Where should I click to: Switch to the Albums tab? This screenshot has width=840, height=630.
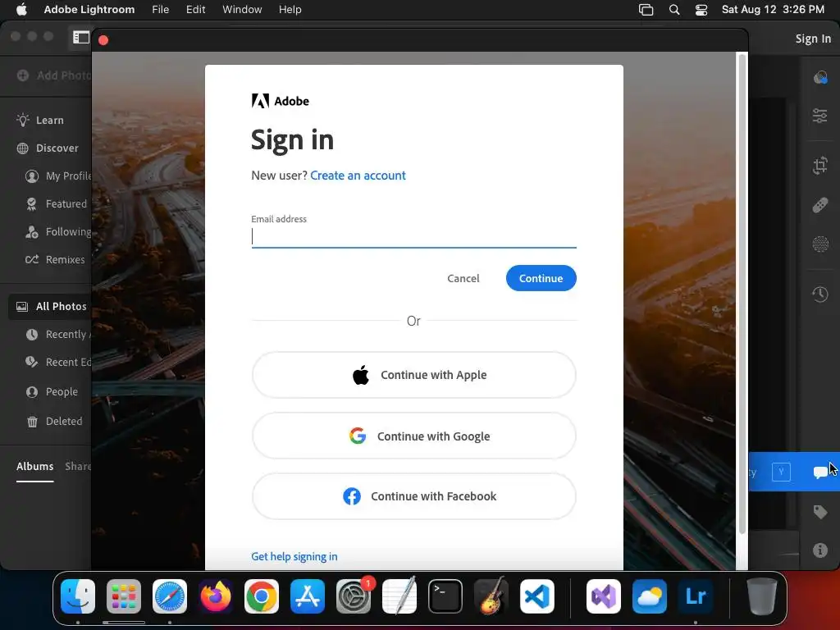point(34,466)
